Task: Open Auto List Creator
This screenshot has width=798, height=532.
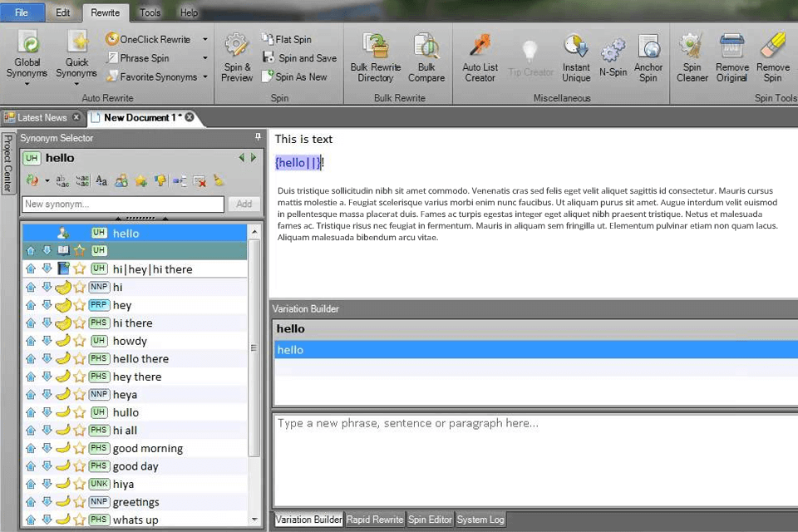Action: (480, 57)
